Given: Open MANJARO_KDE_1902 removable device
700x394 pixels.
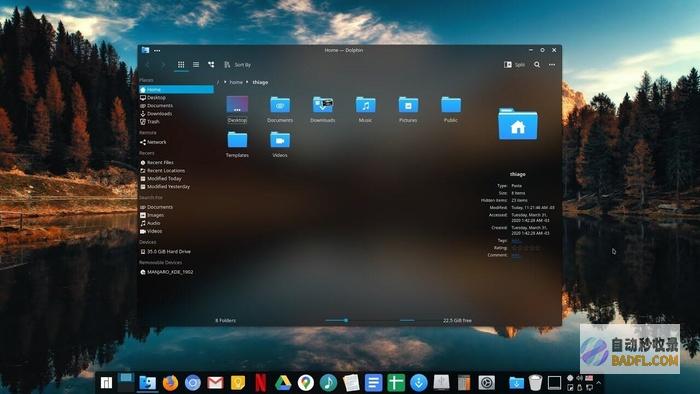Looking at the screenshot, I should coord(167,272).
